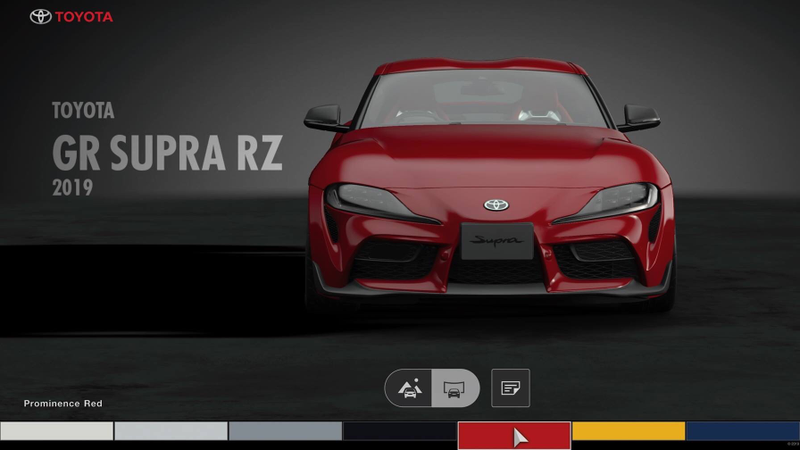The width and height of the screenshot is (800, 450).
Task: Click the 2019 model year text
Action: [x=72, y=188]
